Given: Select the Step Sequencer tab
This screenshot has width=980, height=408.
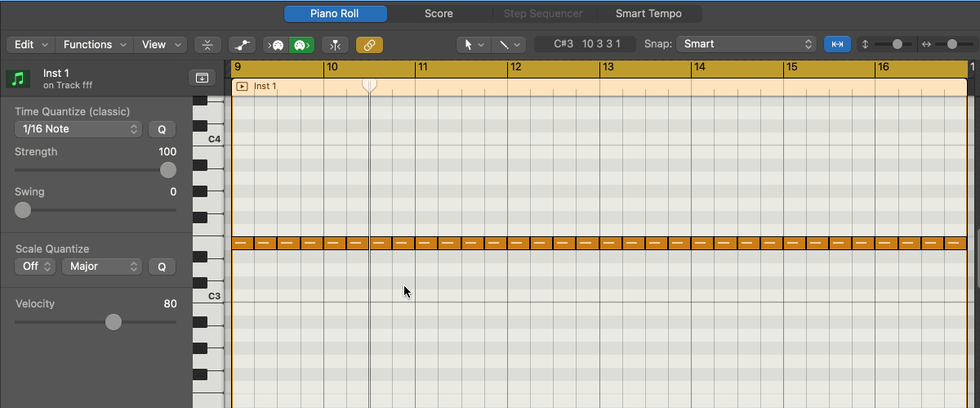Looking at the screenshot, I should point(543,14).
